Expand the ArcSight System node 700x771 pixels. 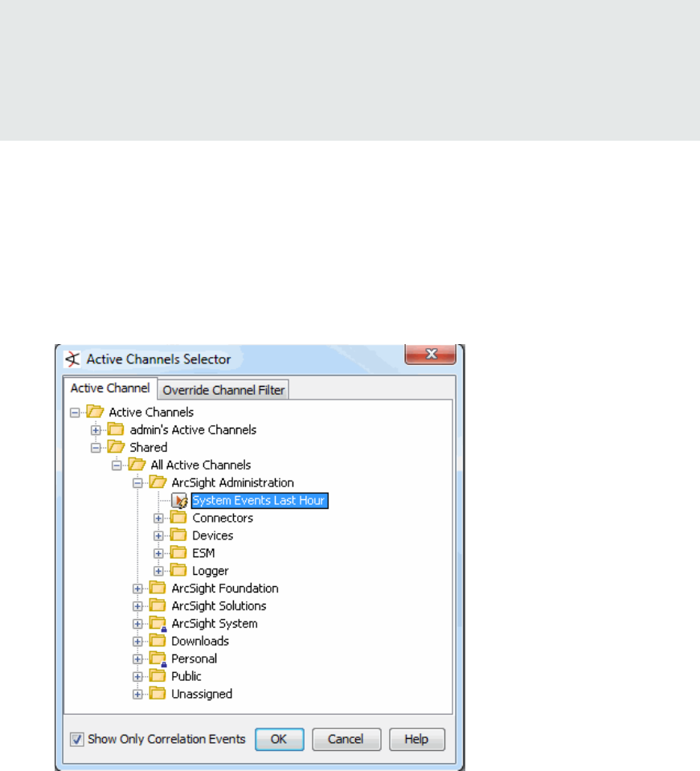tap(137, 624)
